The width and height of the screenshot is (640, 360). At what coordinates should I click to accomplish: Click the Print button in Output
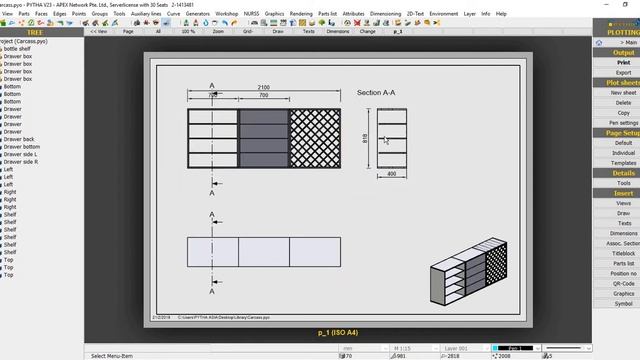[623, 62]
